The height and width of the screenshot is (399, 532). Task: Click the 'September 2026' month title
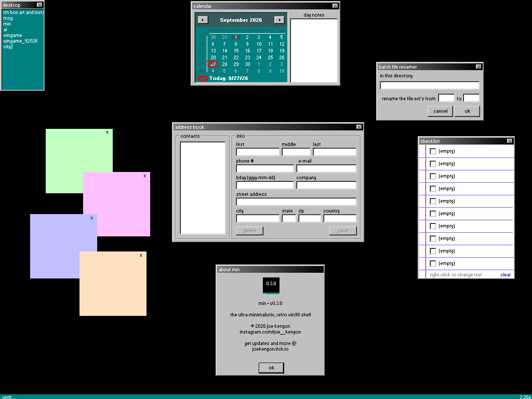click(x=241, y=20)
